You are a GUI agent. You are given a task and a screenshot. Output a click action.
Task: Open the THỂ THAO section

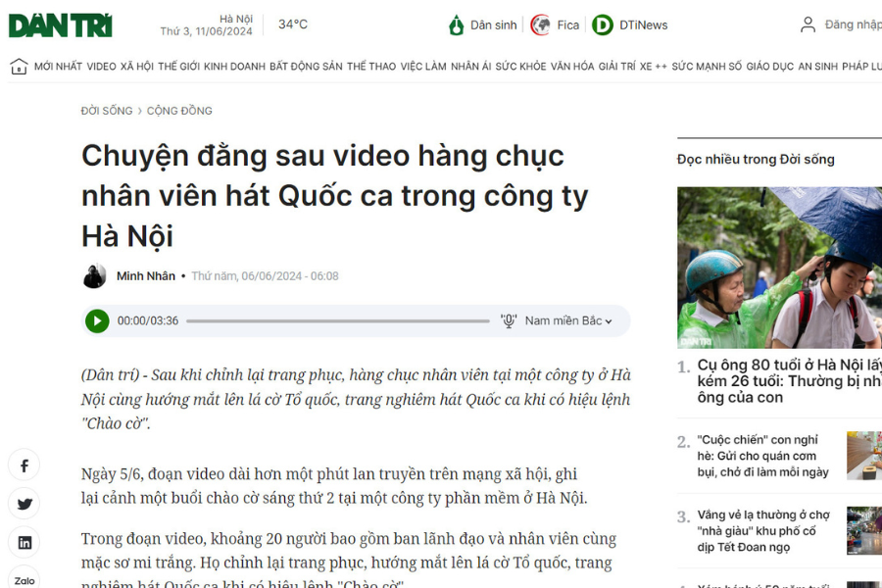371,67
